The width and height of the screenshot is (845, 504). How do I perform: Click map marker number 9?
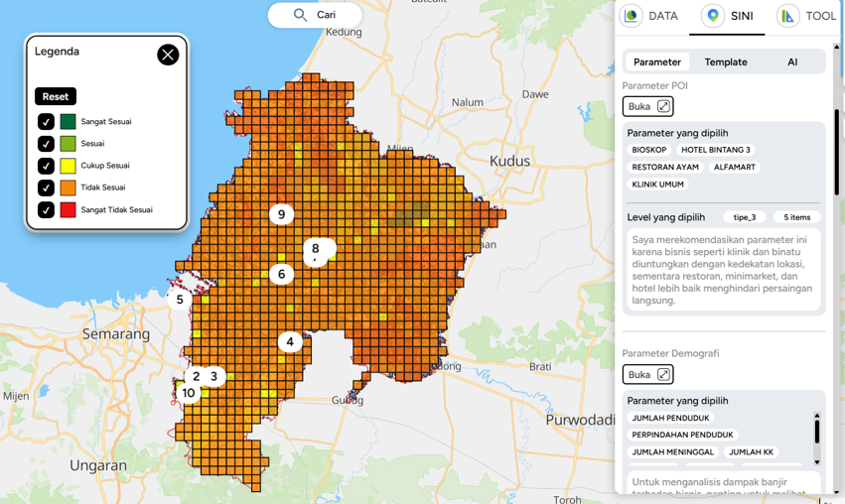pyautogui.click(x=281, y=214)
